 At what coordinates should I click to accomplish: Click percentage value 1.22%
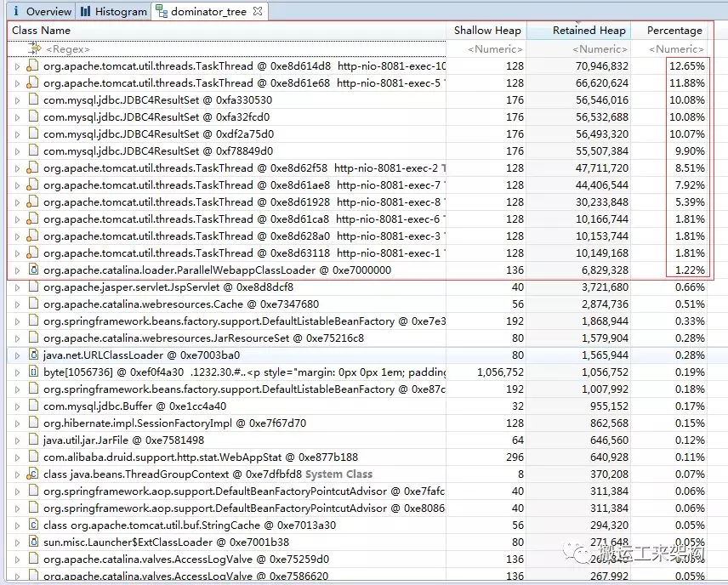[690, 270]
